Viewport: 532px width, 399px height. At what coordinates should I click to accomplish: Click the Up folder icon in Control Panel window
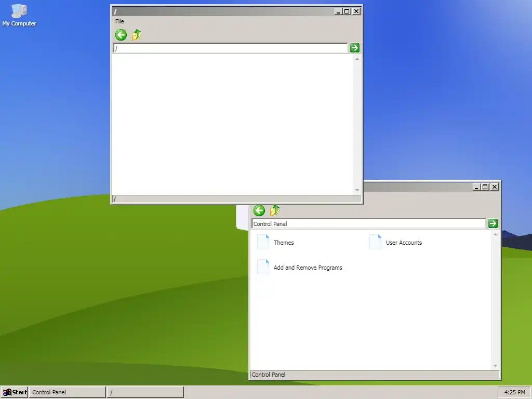pos(275,210)
